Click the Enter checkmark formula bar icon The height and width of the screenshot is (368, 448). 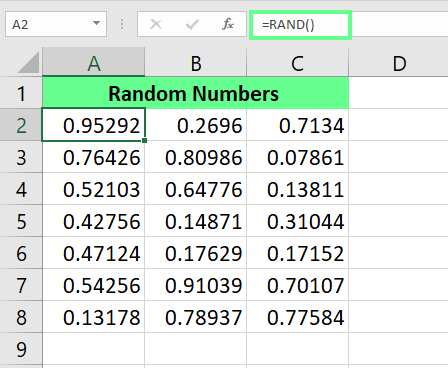(192, 24)
